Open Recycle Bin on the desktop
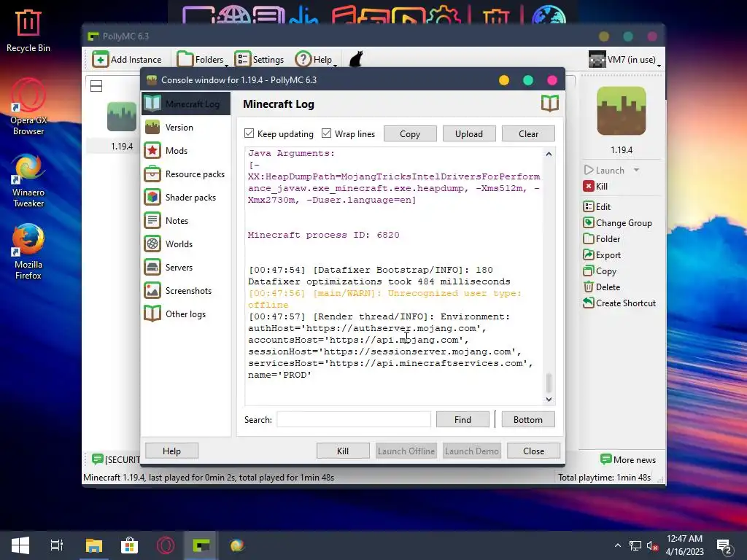747x560 pixels. (x=28, y=31)
